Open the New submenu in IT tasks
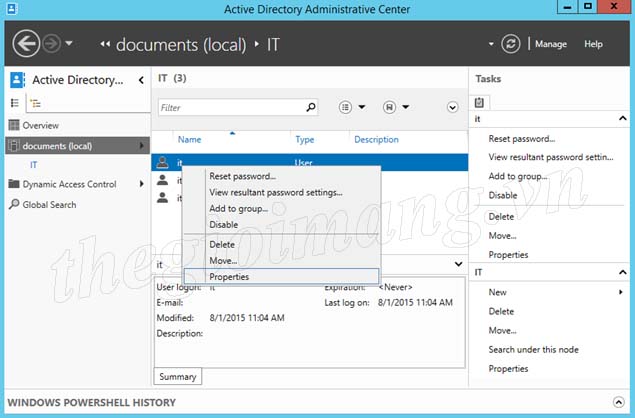This screenshot has height=418, width=635. click(497, 292)
